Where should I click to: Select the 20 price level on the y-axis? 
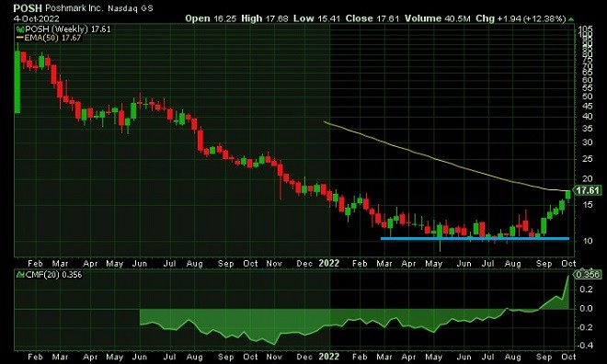pos(588,178)
